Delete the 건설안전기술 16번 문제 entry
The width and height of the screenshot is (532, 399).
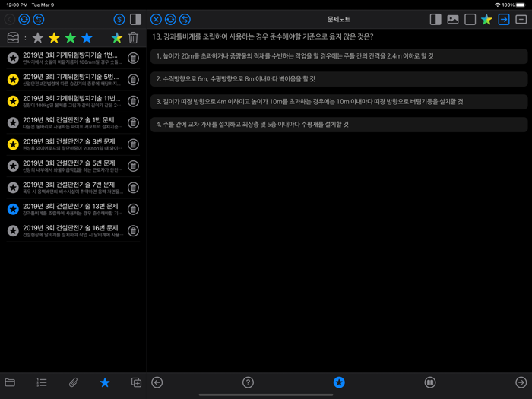[133, 231]
